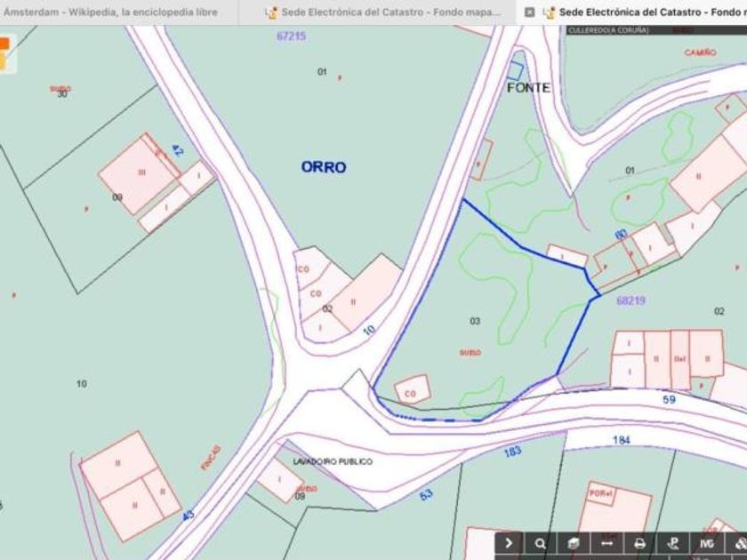
Task: Click street number 45 label
Action: coord(189,516)
